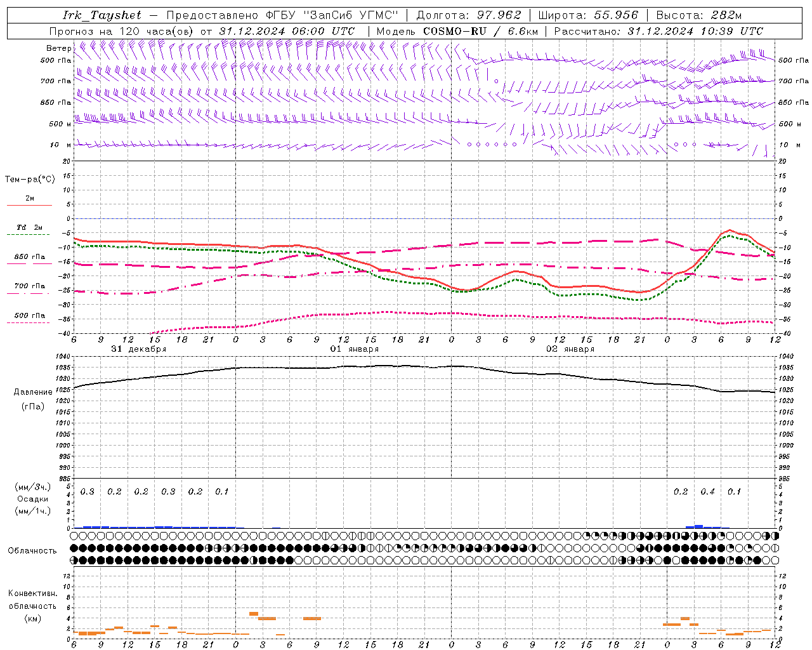Click the Ветер wind panel label

click(58, 48)
